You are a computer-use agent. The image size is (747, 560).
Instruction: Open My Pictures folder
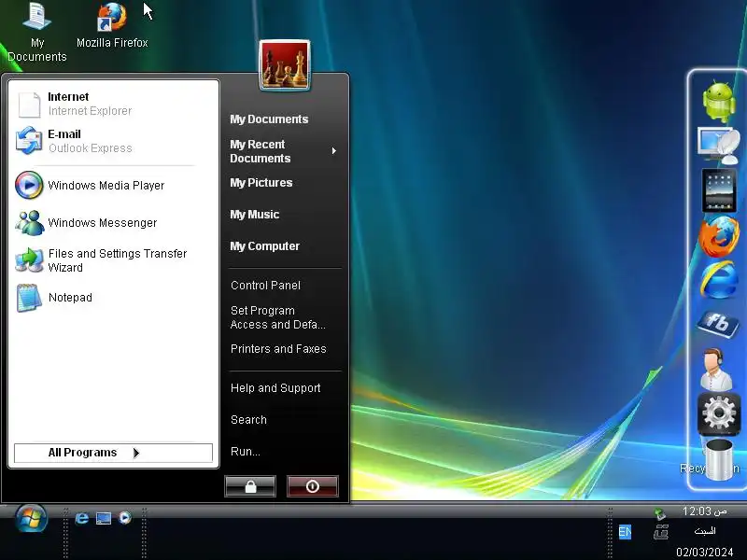coord(261,182)
